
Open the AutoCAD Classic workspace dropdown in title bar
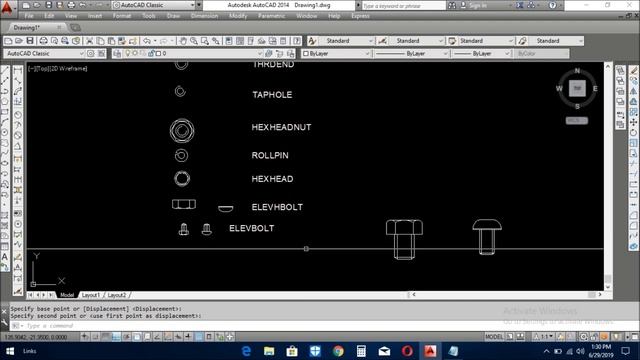154,5
